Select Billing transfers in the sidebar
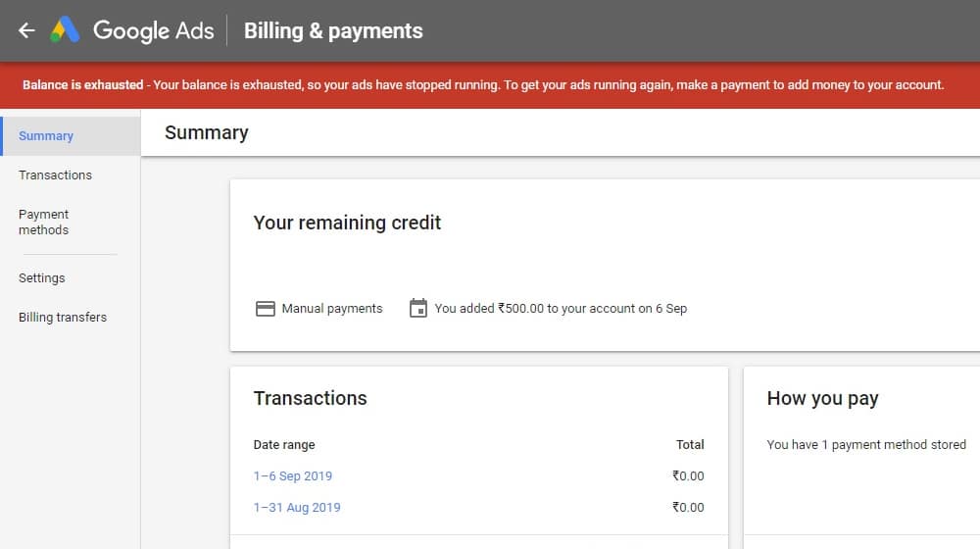Screen dimensions: 980x549 click(63, 317)
